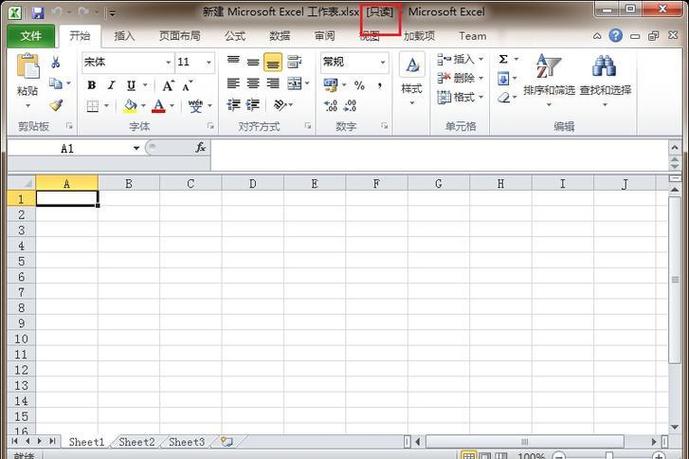Switch to the 插入 ribbon tab
Screen dimensions: 689x459
[124, 36]
